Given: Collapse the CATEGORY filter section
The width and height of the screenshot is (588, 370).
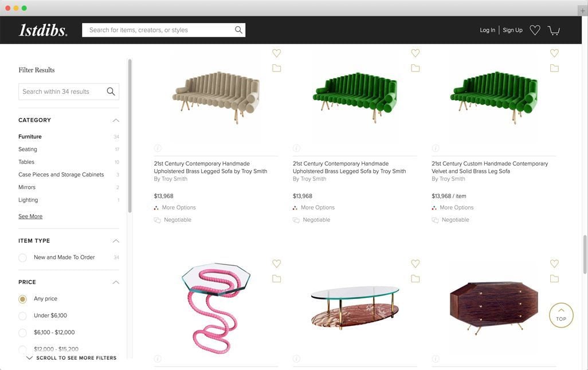Looking at the screenshot, I should point(115,120).
